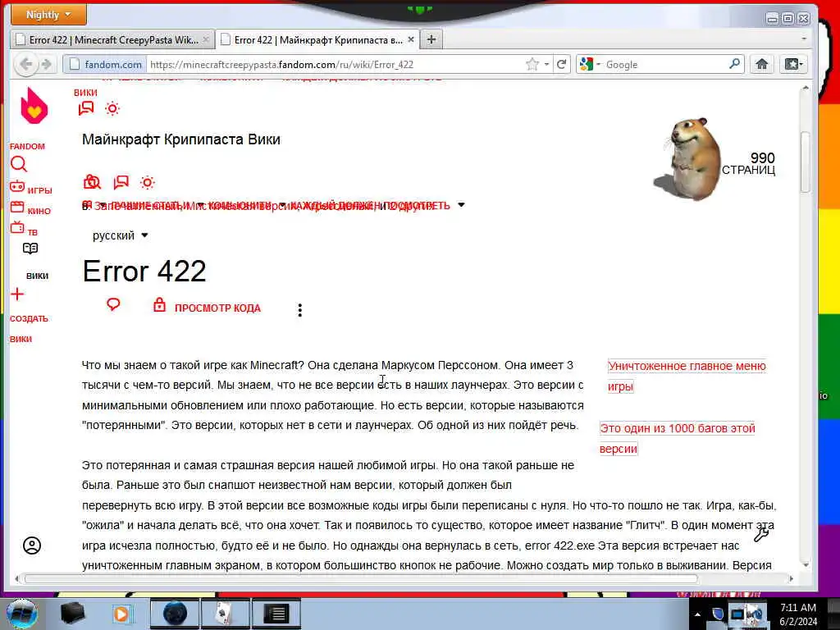
Task: List all tabs dropdown arrow
Action: click(804, 39)
